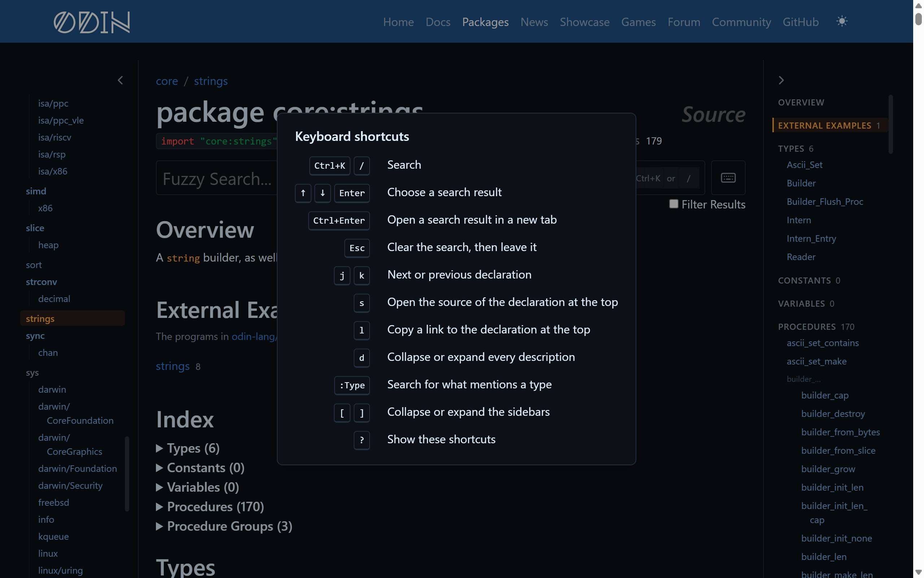Click the Ctrl+Enter key in shortcuts dialog

(339, 221)
